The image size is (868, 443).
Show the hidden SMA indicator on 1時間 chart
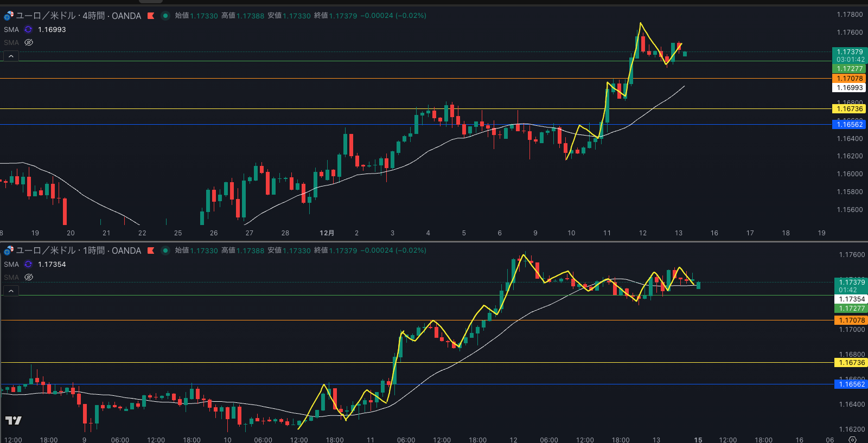pyautogui.click(x=29, y=277)
